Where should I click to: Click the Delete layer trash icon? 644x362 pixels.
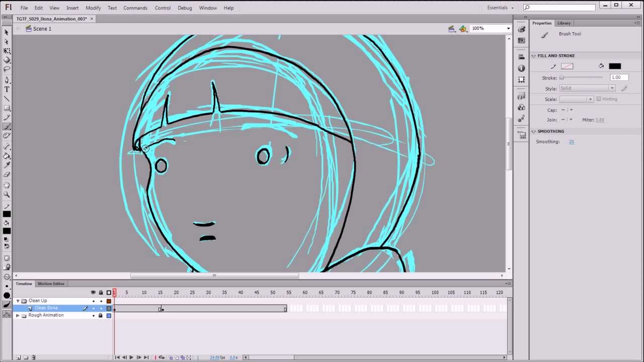coord(34,357)
